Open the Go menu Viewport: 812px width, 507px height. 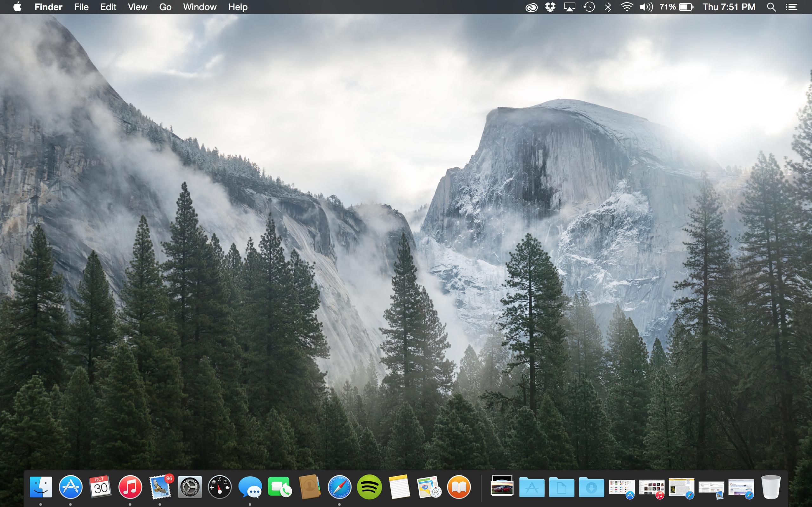(165, 7)
